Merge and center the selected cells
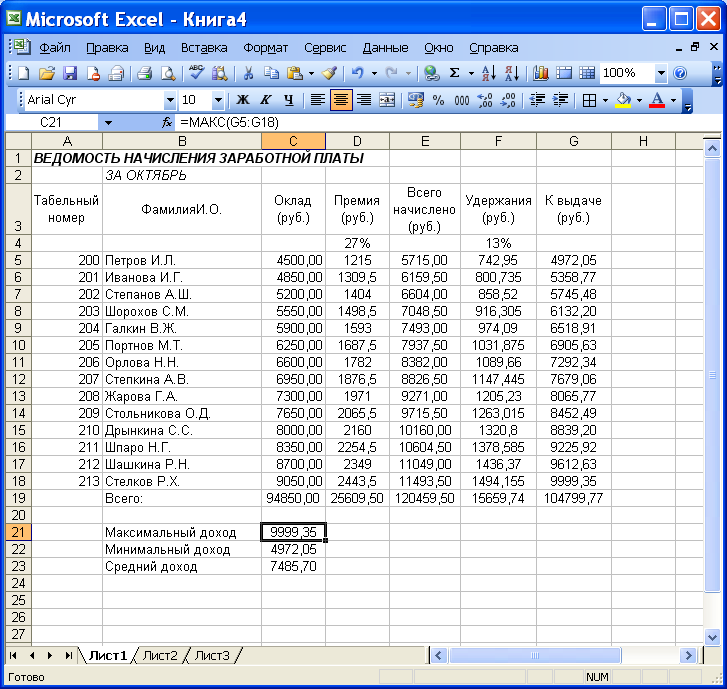Viewport: 727px width, 689px height. coord(387,100)
